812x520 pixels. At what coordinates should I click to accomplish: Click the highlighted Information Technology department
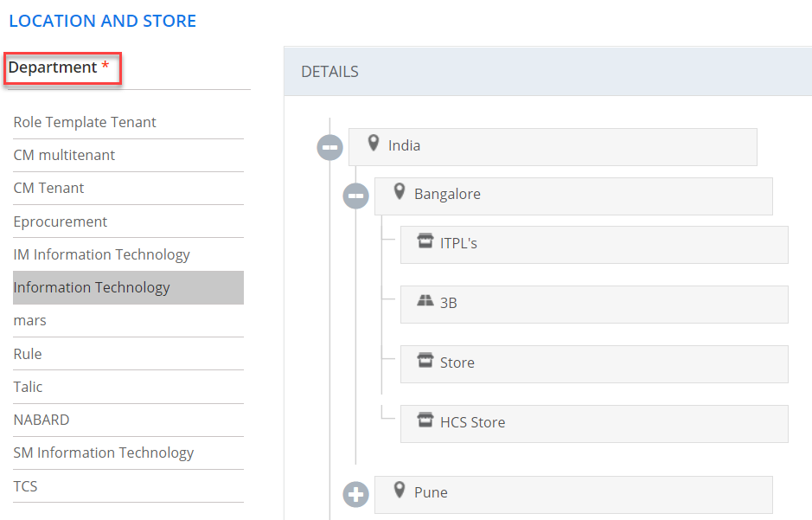point(92,287)
